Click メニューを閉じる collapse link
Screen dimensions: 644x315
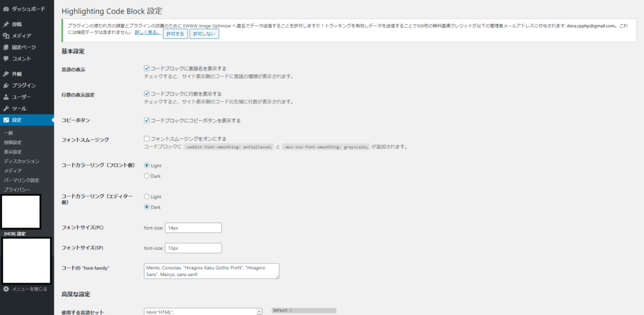29,289
